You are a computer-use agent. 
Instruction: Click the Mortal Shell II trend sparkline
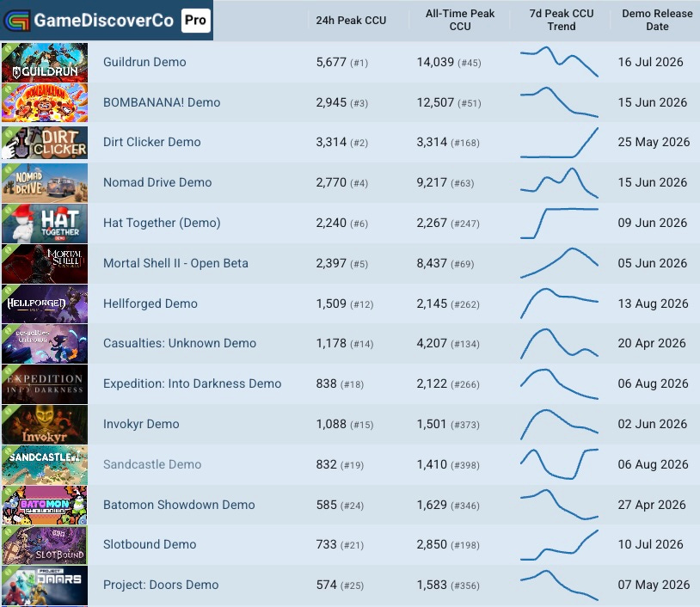(559, 263)
